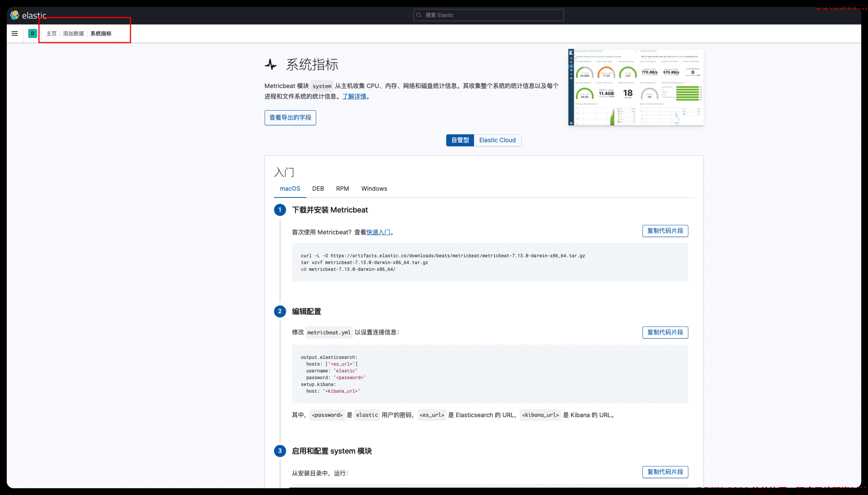This screenshot has width=868, height=495.
Task: Click the kibana_url host config line
Action: click(x=333, y=391)
